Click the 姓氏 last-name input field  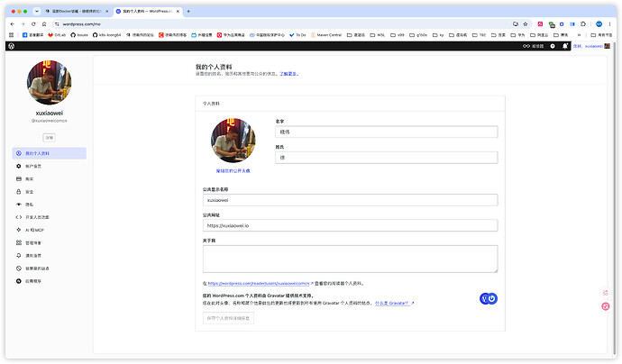coord(387,158)
